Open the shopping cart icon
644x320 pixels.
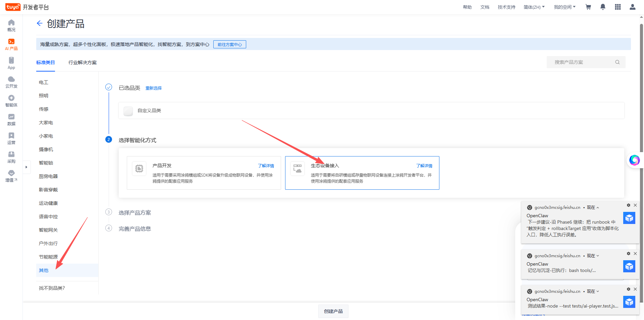coord(588,7)
